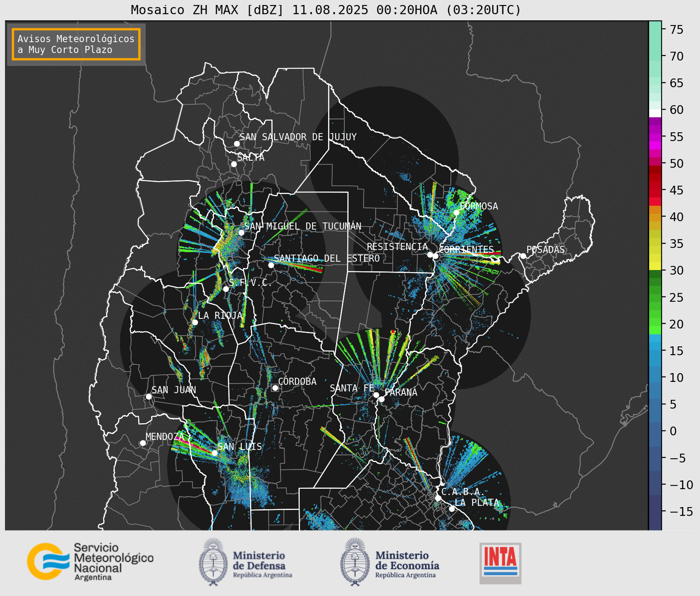This screenshot has width=700, height=596.
Task: Click the SAN SALVADOR DE JUJUY label
Action: coord(298,137)
